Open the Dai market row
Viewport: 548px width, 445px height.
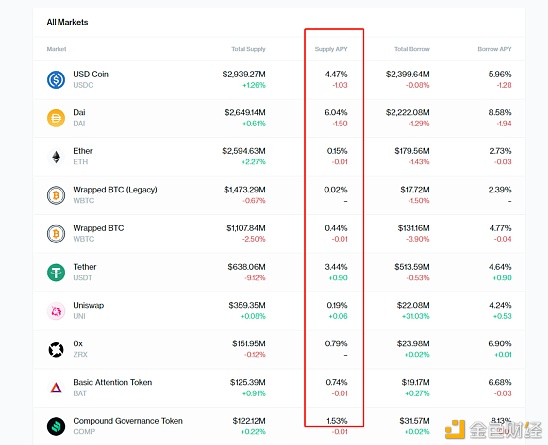[279, 118]
